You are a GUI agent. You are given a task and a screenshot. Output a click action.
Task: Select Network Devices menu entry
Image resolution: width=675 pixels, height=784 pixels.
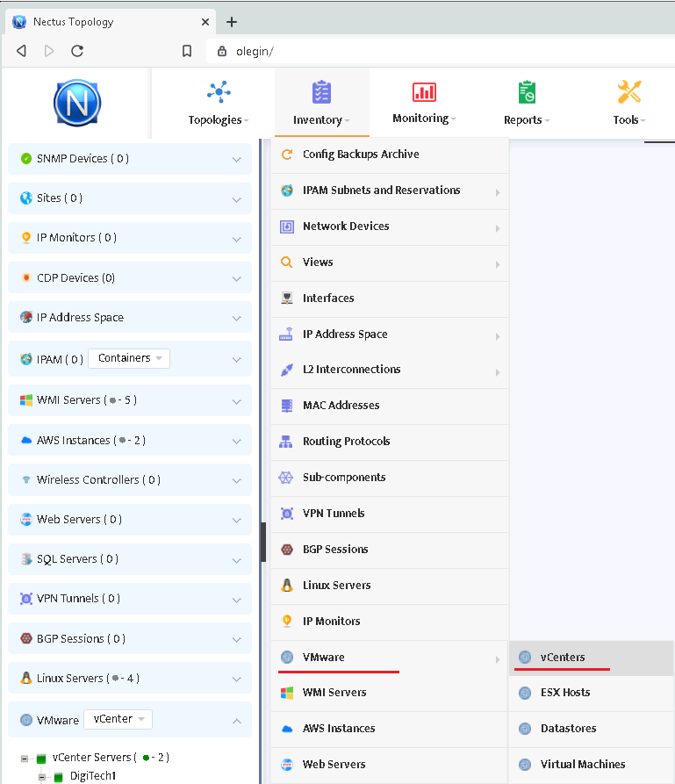(390, 227)
